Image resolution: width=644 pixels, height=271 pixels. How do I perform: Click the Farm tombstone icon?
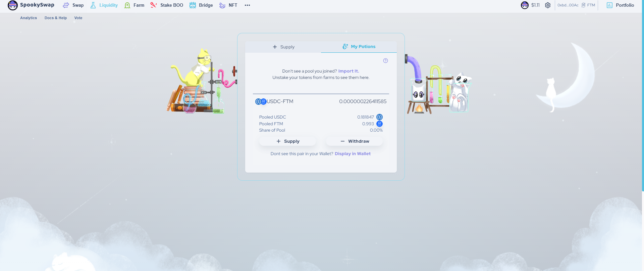127,5
